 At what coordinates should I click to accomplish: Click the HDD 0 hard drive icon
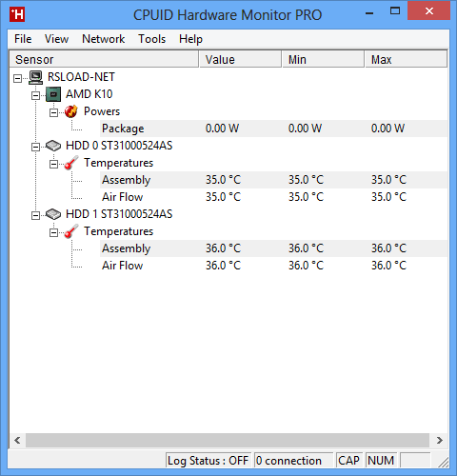point(53,146)
